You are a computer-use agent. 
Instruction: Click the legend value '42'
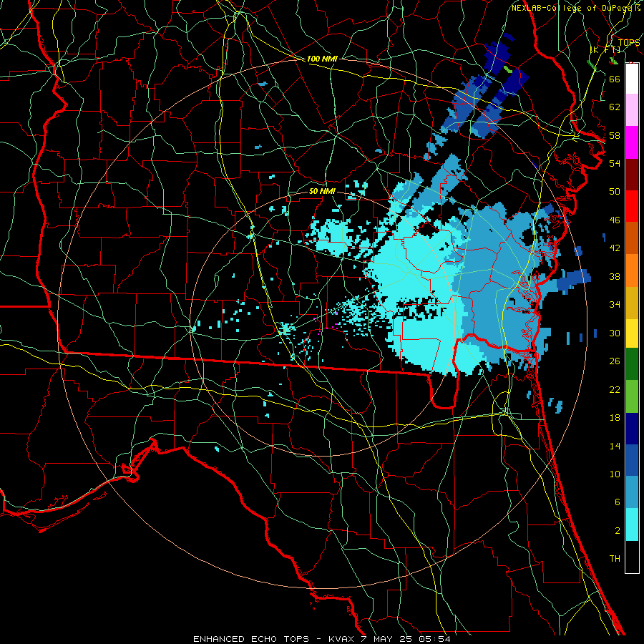(615, 248)
